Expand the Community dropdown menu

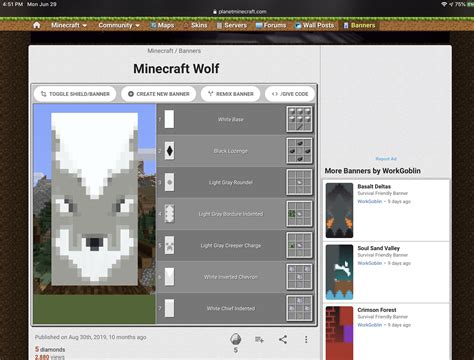tap(119, 25)
